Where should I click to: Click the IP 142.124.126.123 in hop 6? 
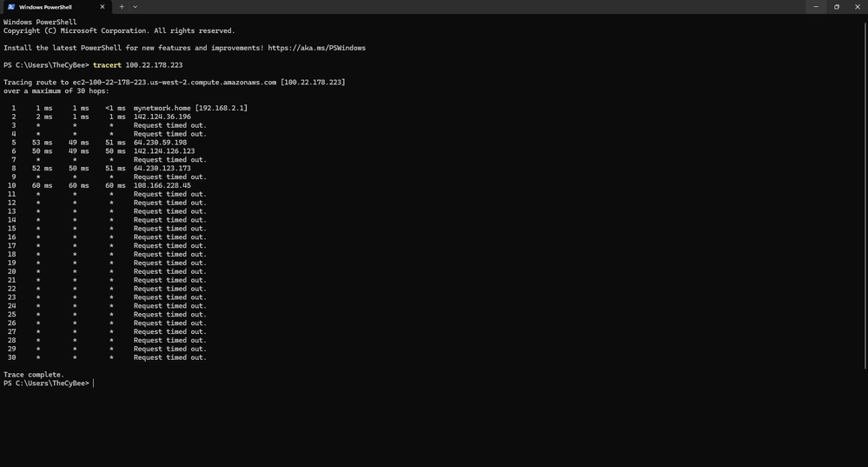click(164, 151)
